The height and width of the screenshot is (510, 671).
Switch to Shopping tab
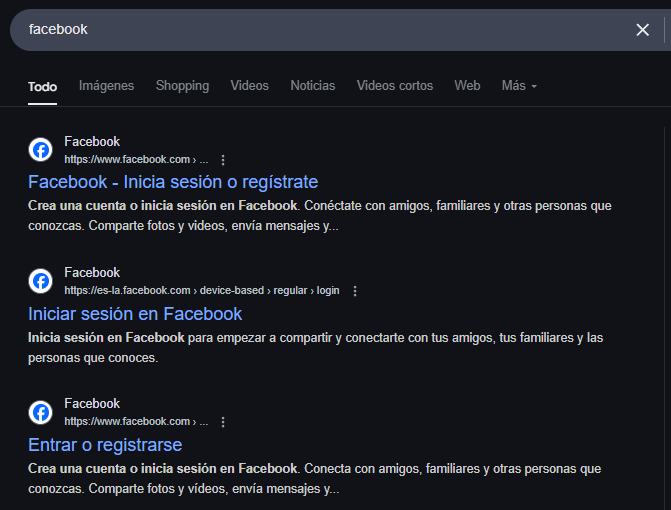182,86
